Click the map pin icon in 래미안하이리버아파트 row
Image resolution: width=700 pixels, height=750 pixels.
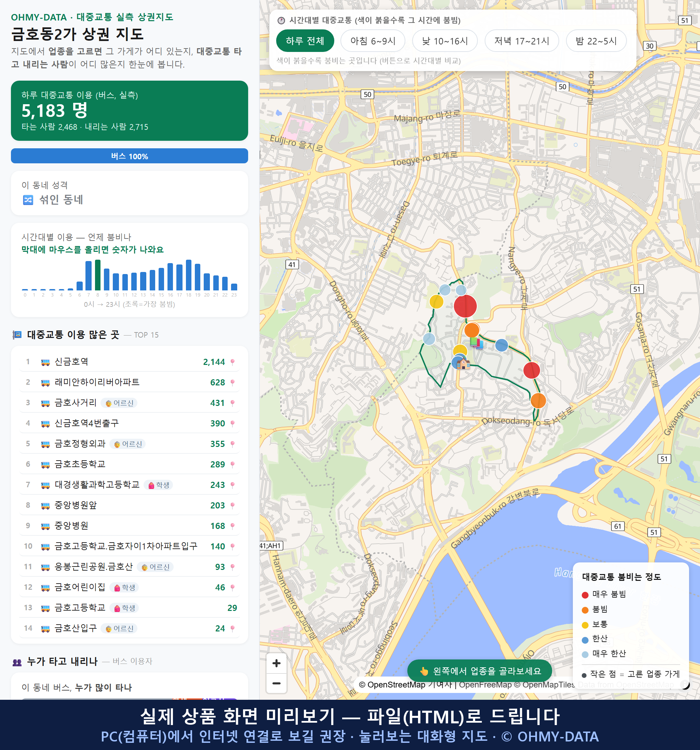[x=232, y=383]
